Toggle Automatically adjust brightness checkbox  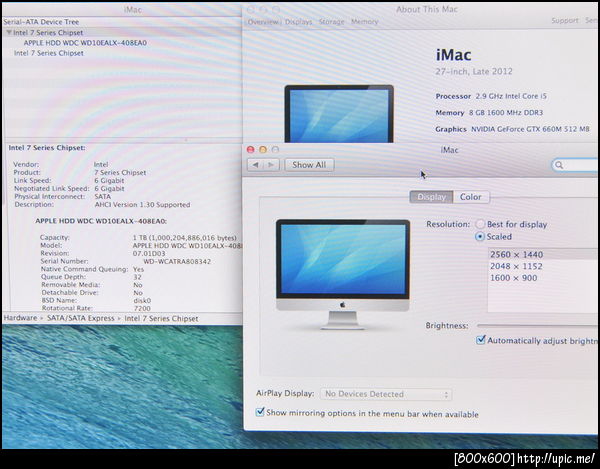click(481, 340)
